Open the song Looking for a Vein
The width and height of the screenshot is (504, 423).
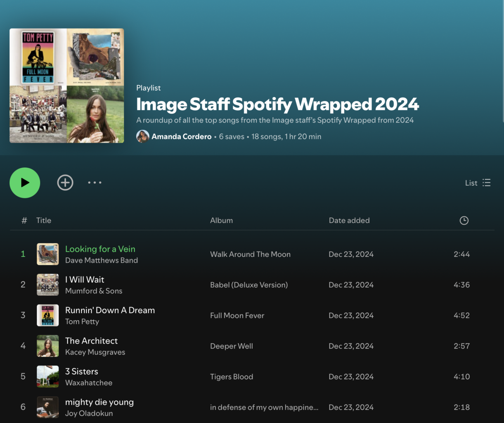pyautogui.click(x=100, y=249)
